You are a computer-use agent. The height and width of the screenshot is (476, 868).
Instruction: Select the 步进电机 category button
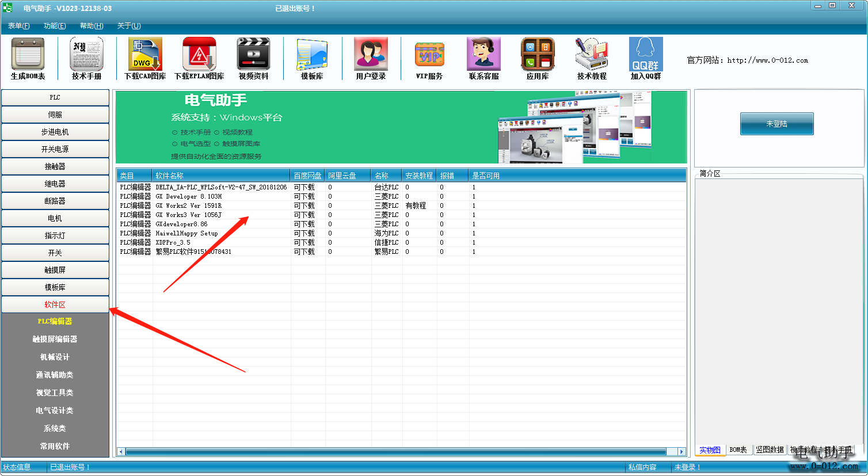click(55, 132)
